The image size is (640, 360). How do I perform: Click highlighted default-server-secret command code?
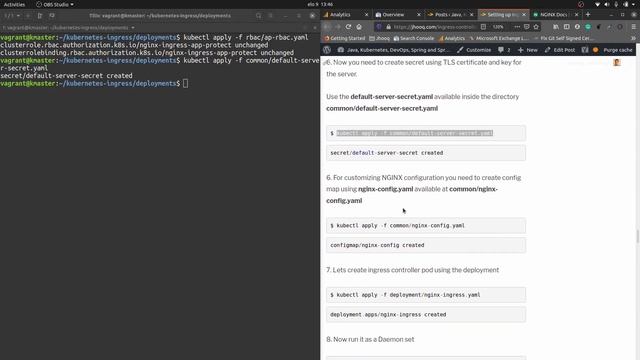pyautogui.click(x=415, y=133)
